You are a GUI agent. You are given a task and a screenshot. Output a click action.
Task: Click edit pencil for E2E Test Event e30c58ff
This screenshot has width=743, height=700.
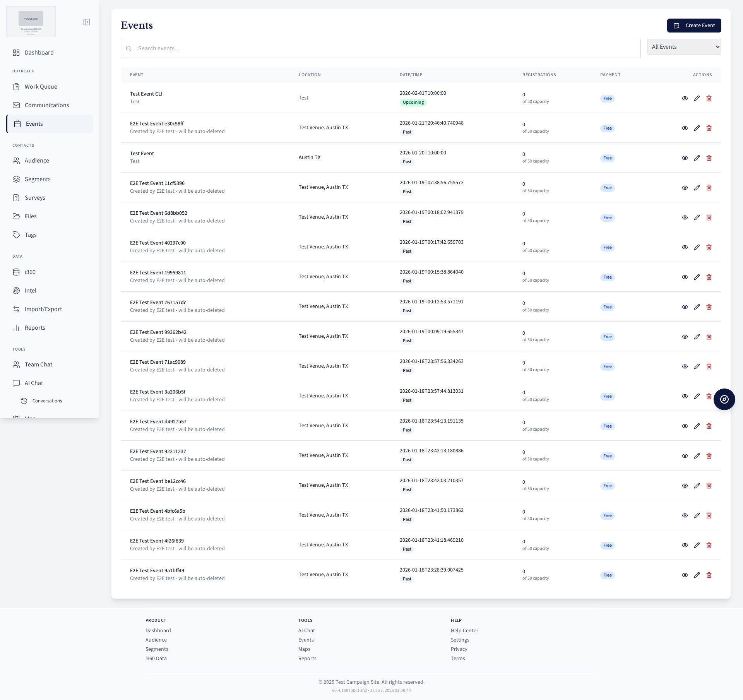[697, 128]
